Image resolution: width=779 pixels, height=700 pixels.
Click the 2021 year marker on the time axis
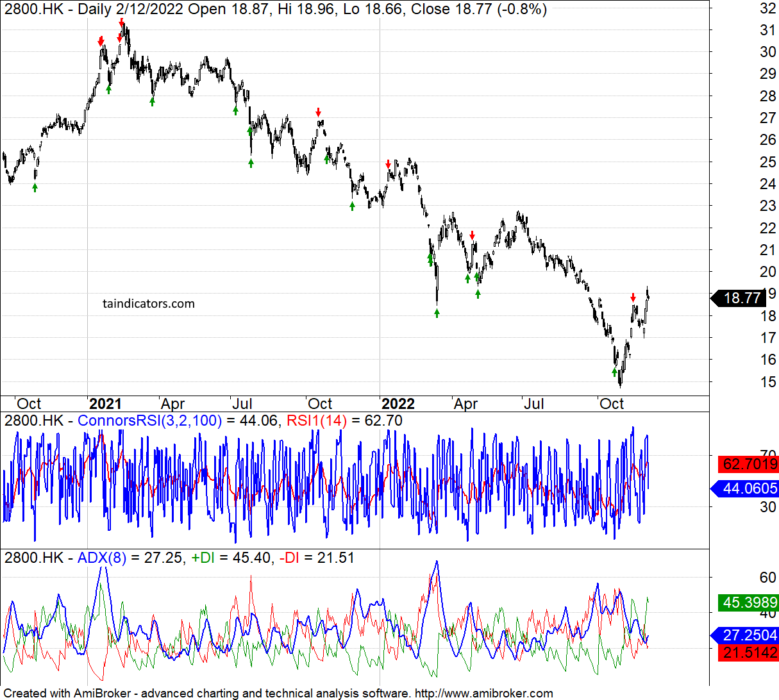(105, 404)
